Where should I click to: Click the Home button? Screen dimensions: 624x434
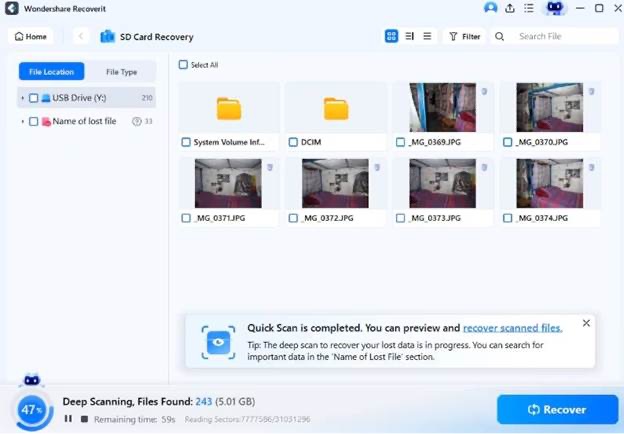pos(31,37)
